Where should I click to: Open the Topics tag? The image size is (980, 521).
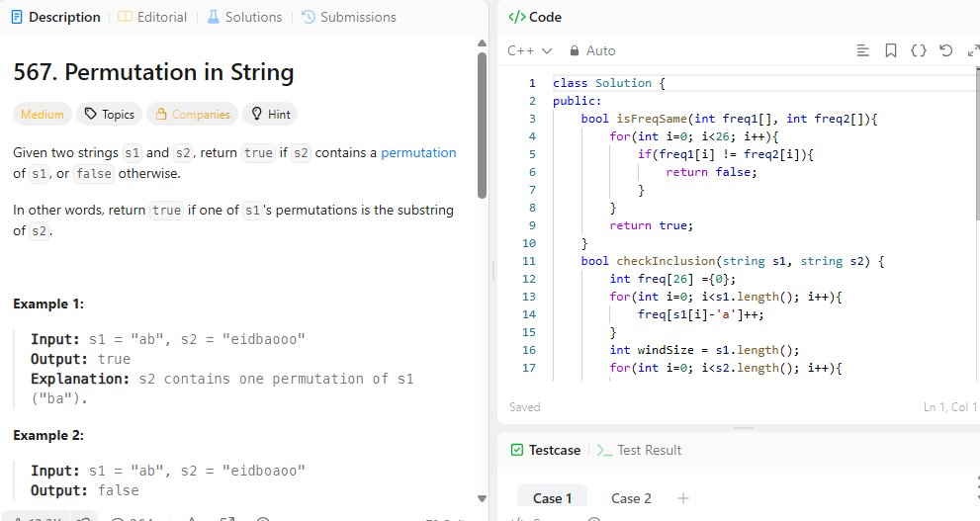(110, 115)
